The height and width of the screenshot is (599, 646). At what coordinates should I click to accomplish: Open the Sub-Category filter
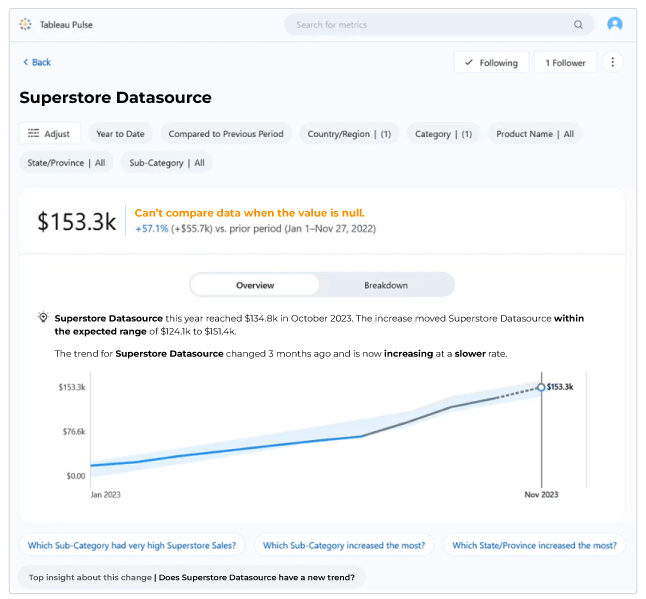(167, 163)
